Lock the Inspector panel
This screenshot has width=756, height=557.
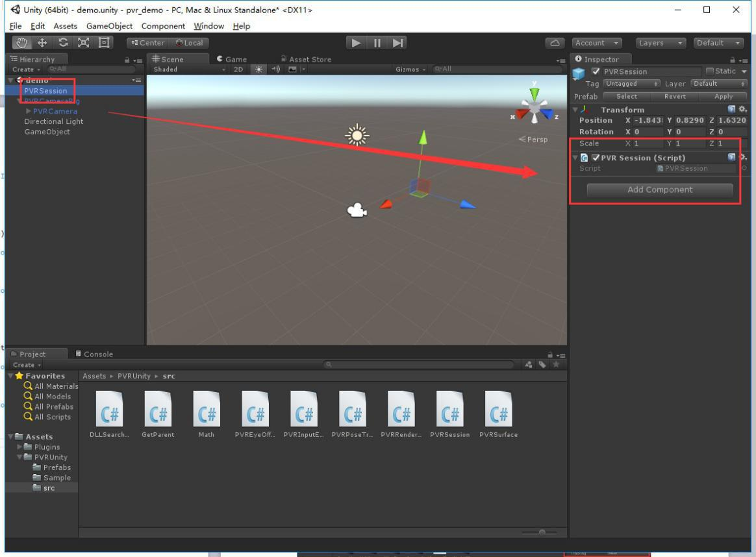[733, 60]
